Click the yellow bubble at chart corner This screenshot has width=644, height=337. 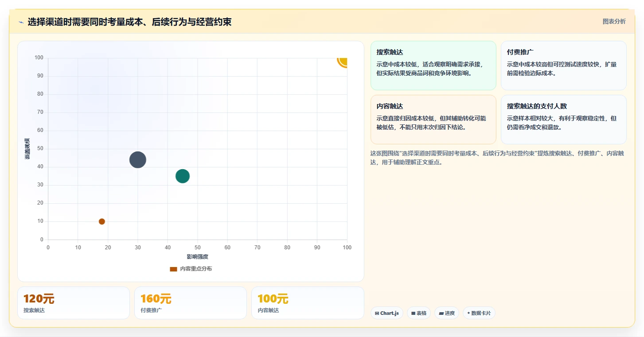pyautogui.click(x=343, y=61)
